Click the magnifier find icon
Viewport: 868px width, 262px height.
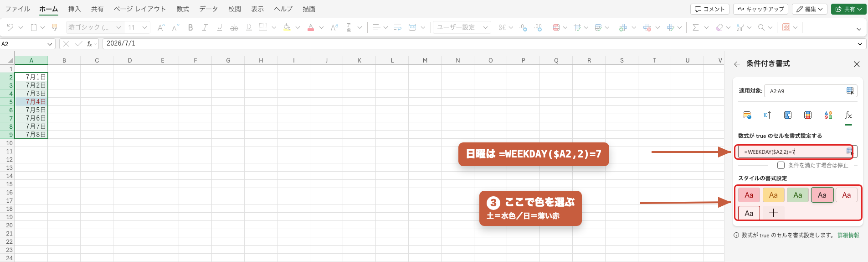(x=761, y=27)
